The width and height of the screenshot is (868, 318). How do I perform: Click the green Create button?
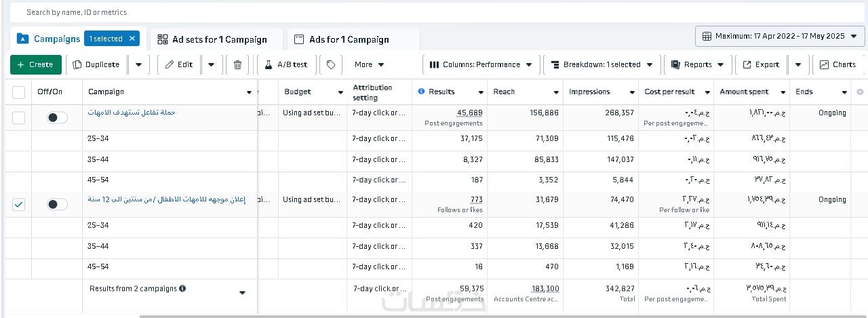[x=36, y=65]
